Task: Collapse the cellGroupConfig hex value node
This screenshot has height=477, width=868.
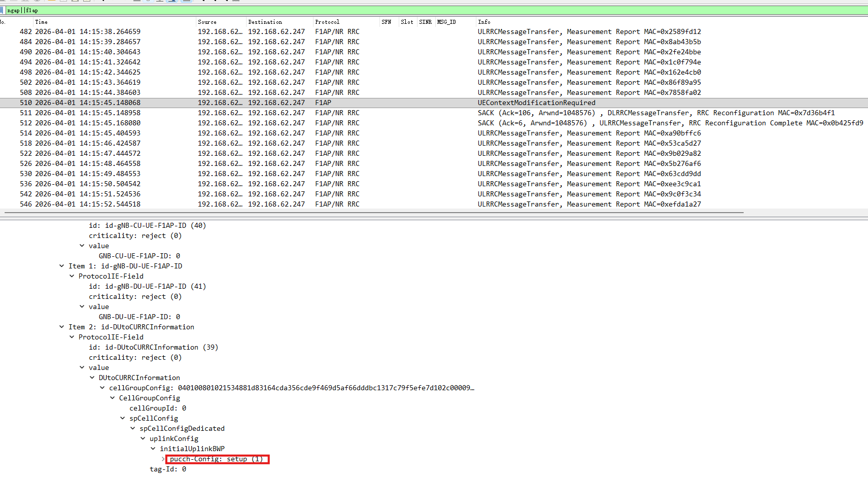Action: [102, 388]
